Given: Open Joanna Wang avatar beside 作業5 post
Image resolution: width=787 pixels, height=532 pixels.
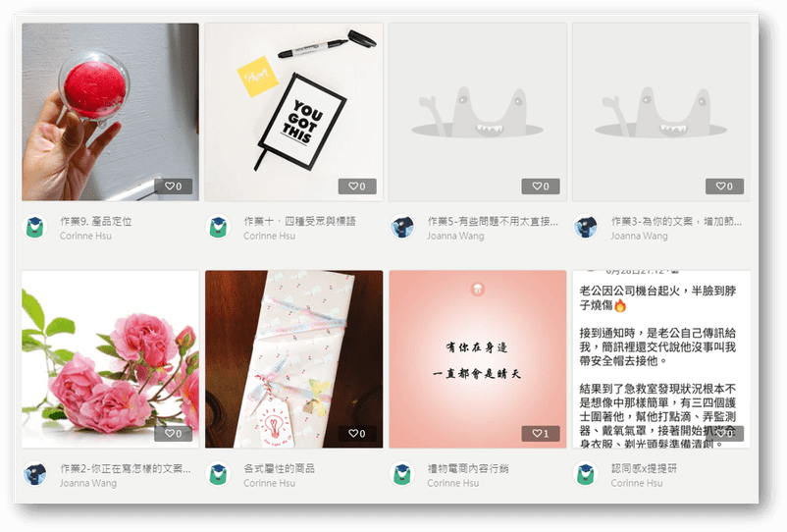Looking at the screenshot, I should 402,228.
